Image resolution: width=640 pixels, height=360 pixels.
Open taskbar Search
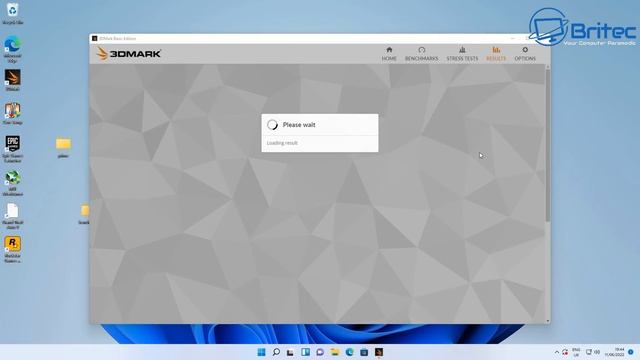point(276,352)
